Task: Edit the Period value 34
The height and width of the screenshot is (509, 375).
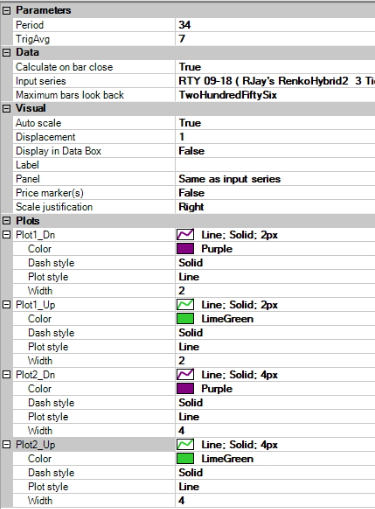Action: pos(275,25)
